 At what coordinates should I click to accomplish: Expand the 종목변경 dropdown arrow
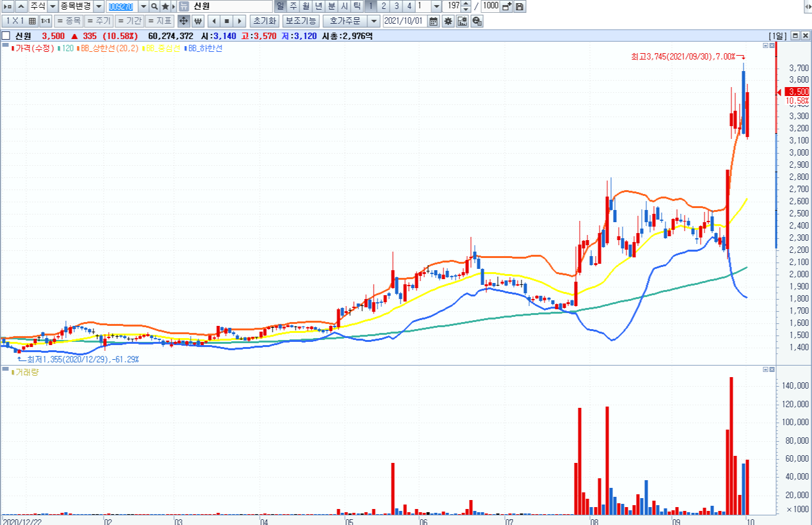(x=99, y=6)
